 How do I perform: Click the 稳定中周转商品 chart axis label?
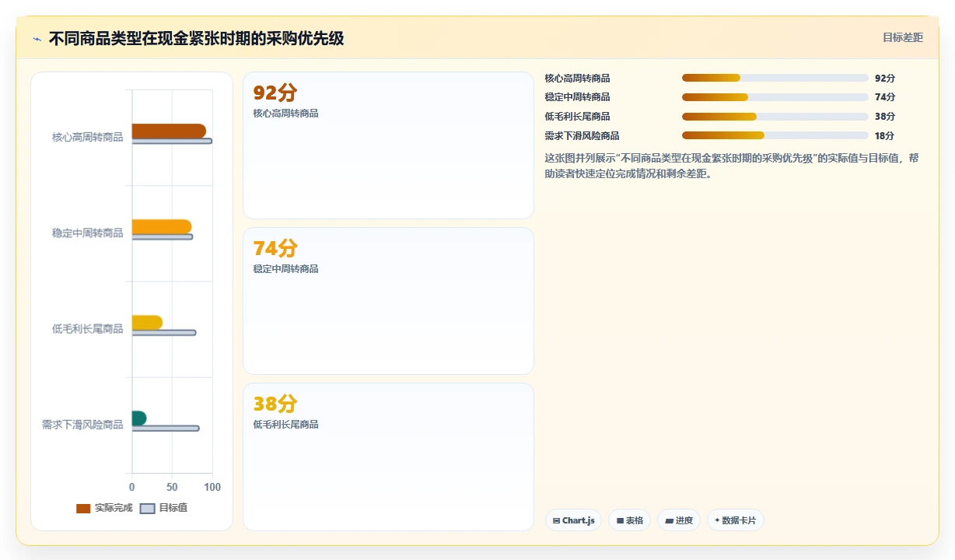tap(87, 233)
